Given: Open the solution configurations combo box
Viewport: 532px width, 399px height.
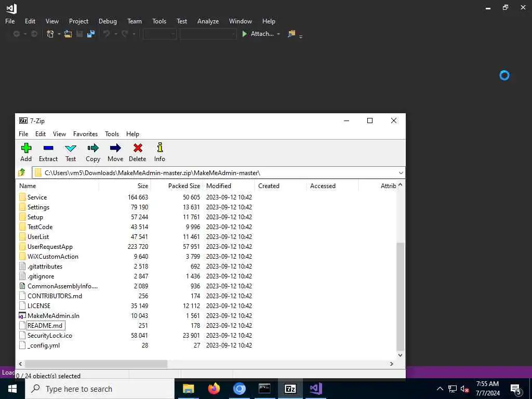Looking at the screenshot, I should [160, 34].
